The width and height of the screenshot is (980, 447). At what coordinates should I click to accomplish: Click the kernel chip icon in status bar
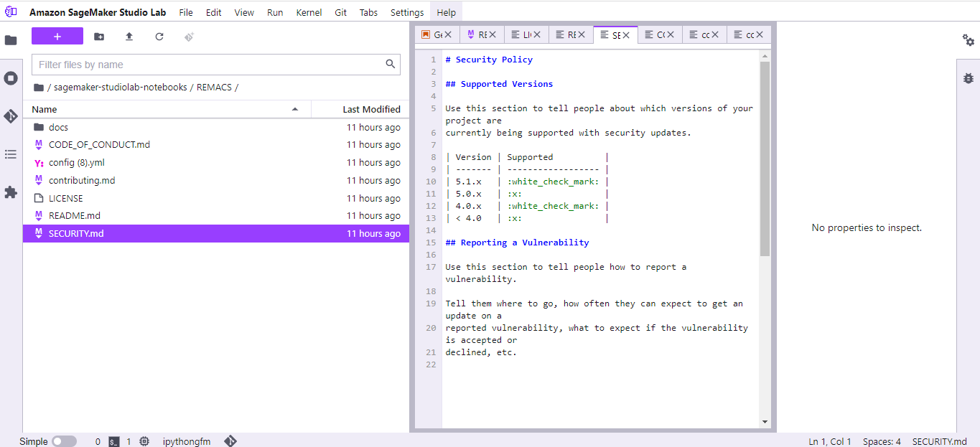click(144, 442)
